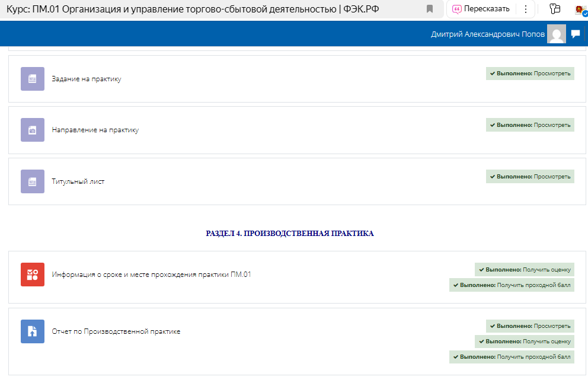Click the completion badge for 'Задание на практику'
This screenshot has height=386, width=588.
click(x=530, y=74)
